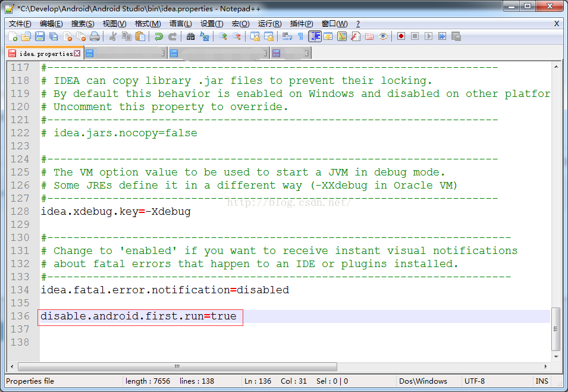Click vertical scrollbar up arrow
The height and width of the screenshot is (392, 568).
(556, 67)
